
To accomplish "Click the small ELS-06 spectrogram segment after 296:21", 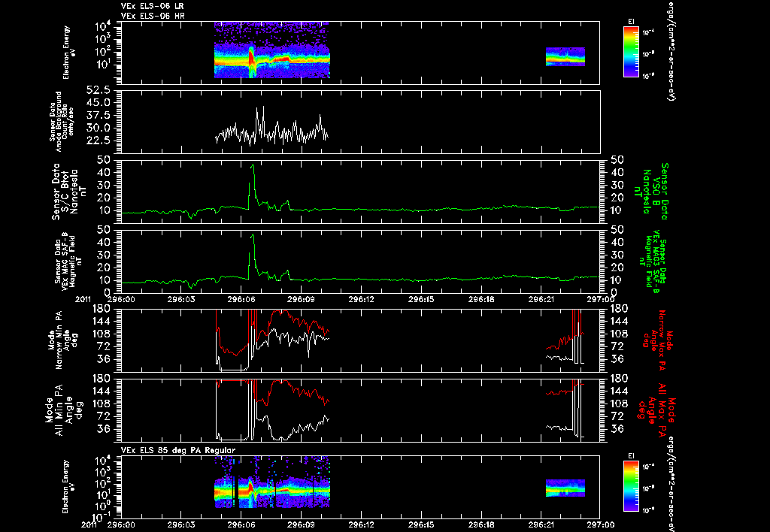I will (x=565, y=56).
